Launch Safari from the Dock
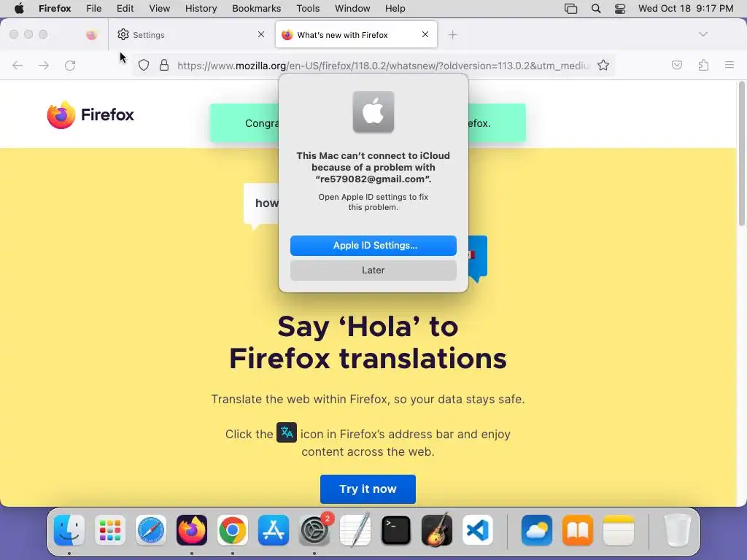Viewport: 747px width, 560px height. [151, 530]
